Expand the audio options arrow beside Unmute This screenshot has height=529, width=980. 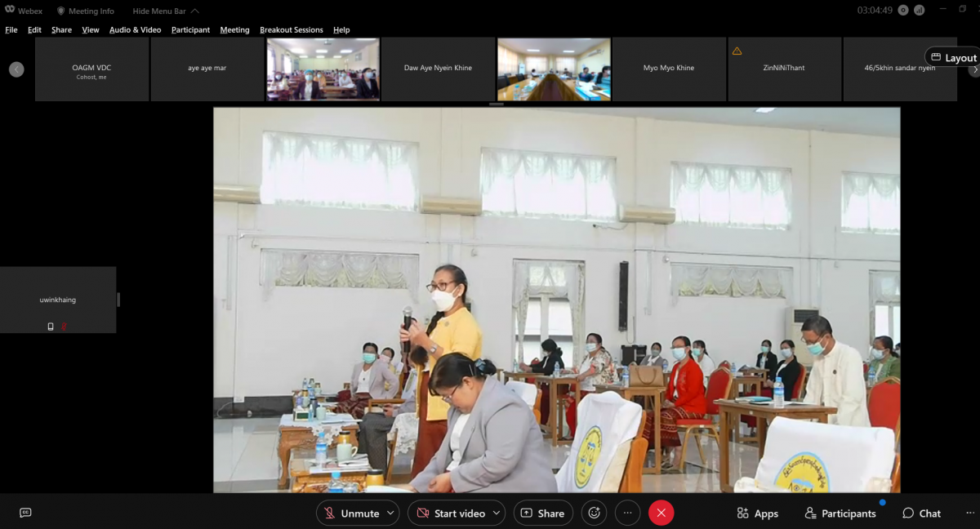(391, 513)
